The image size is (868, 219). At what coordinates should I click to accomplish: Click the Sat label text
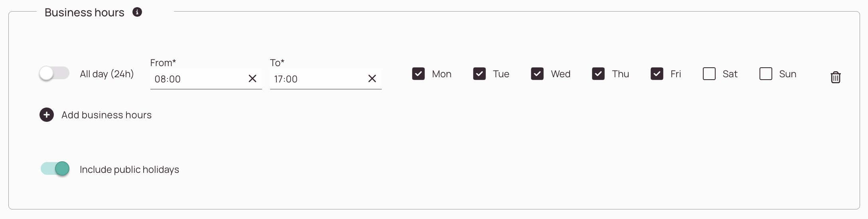730,74
